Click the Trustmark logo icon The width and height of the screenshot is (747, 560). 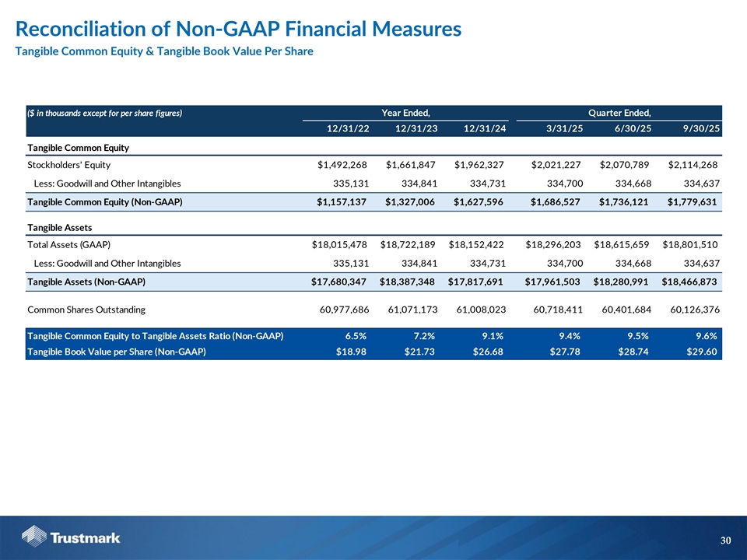tap(35, 537)
